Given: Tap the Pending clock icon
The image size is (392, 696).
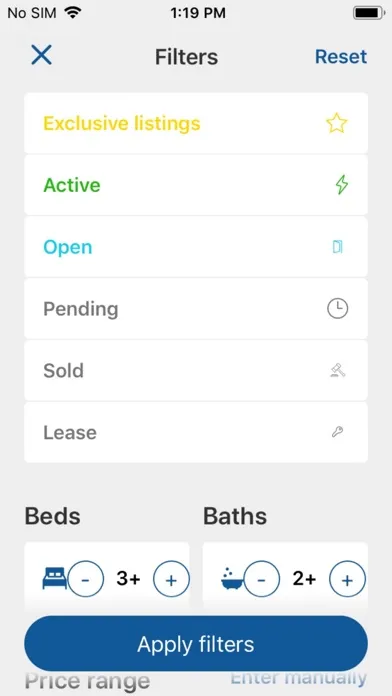Looking at the screenshot, I should point(337,308).
